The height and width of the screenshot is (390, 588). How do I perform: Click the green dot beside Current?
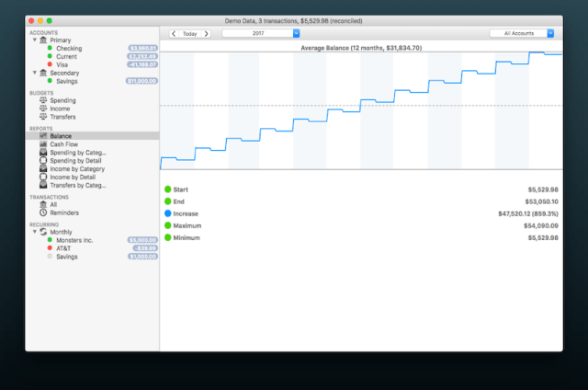pyautogui.click(x=50, y=56)
